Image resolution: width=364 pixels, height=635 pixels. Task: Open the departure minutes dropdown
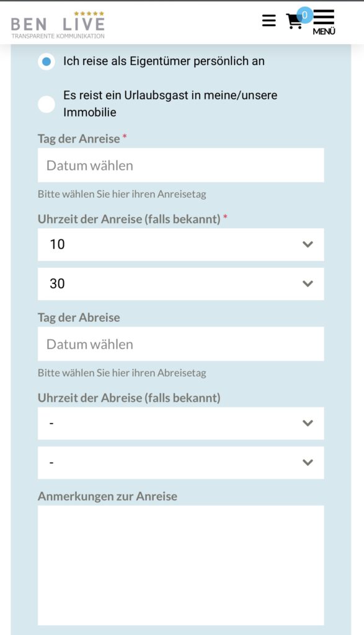[180, 463]
